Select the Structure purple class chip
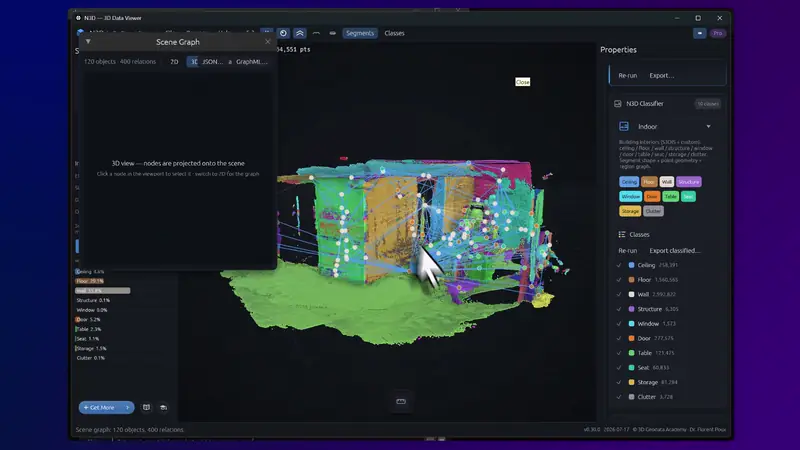This screenshot has height=450, width=800. [x=689, y=182]
